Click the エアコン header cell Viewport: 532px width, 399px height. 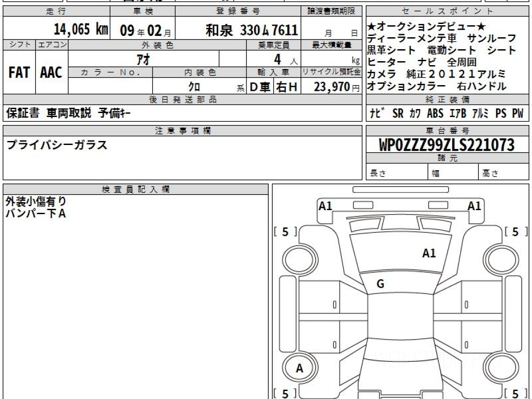(52, 45)
